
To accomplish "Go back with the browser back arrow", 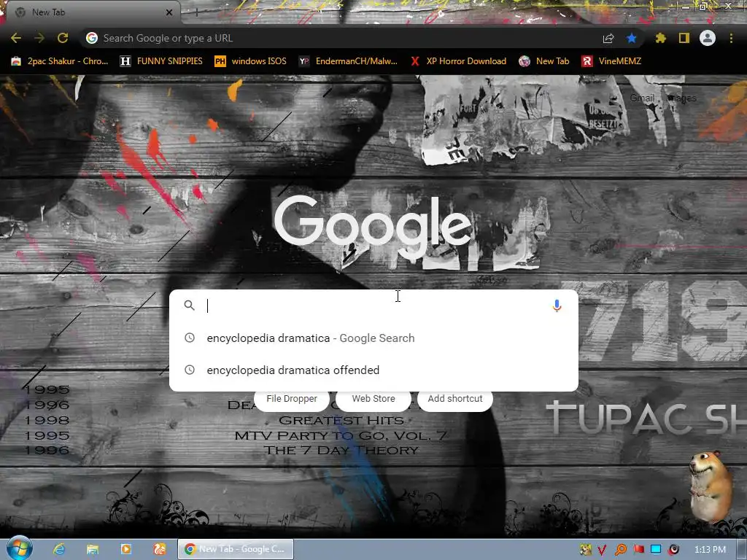I will [x=16, y=38].
